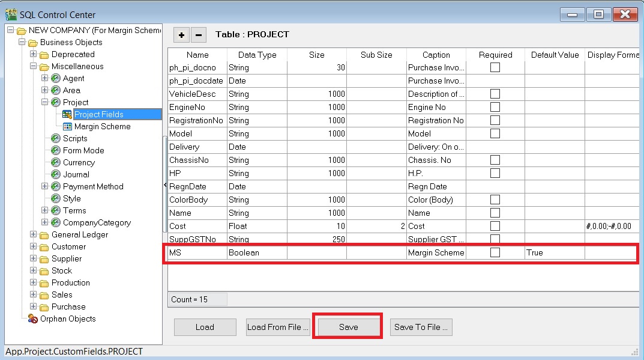Expand the Payment Method node
Screen dimensions: 644x360
44,186
